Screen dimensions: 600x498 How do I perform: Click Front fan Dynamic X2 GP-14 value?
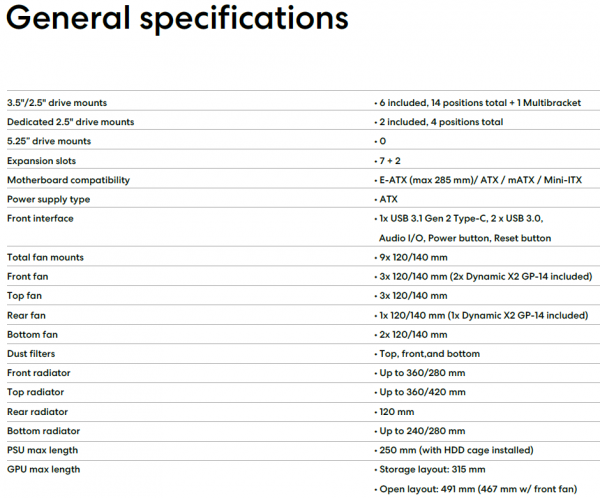[486, 276]
